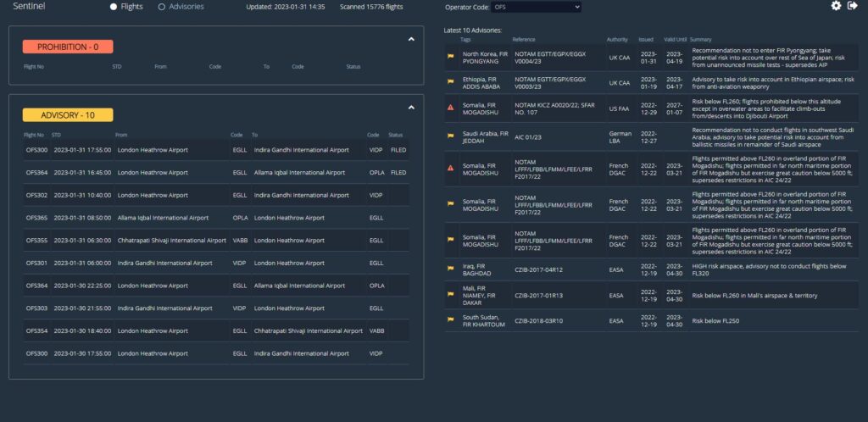Click the Status header in Advisory table
868x422 pixels.
(x=395, y=135)
